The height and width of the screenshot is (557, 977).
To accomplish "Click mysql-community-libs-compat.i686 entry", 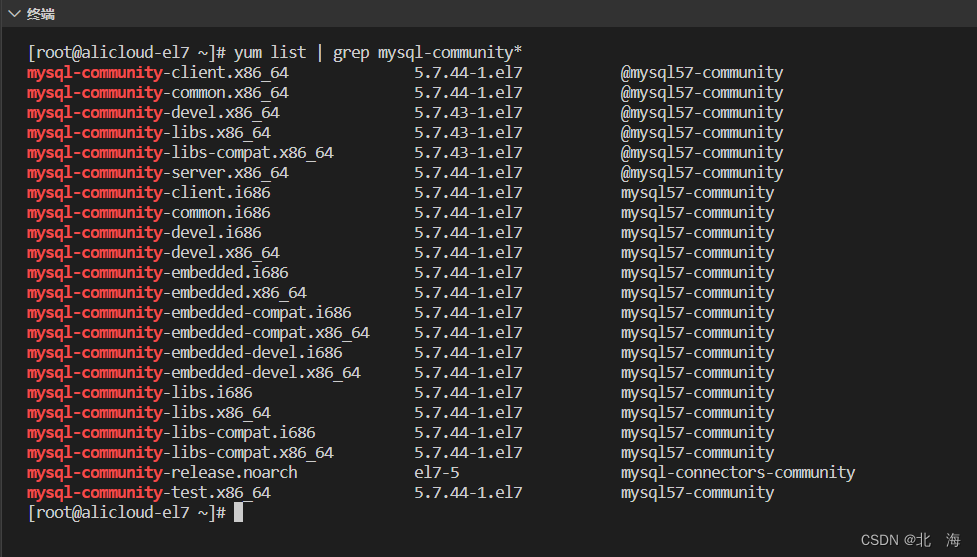I will tap(171, 432).
